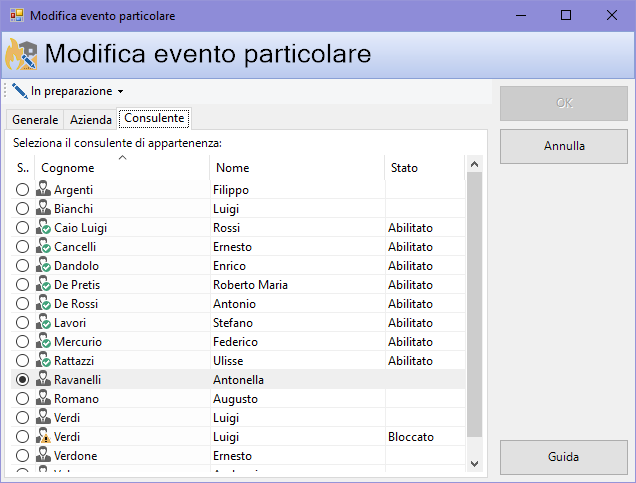Click the enabled consultant icon for De Rossi

coord(43,304)
